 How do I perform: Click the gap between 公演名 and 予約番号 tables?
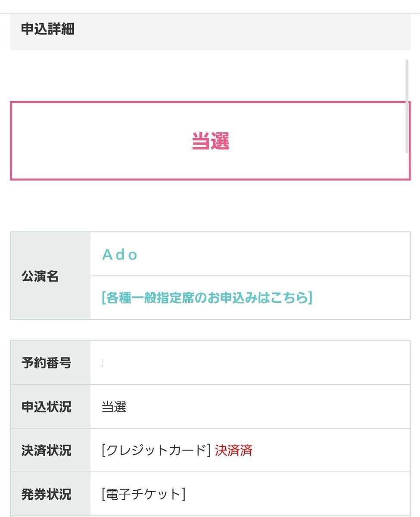210,330
